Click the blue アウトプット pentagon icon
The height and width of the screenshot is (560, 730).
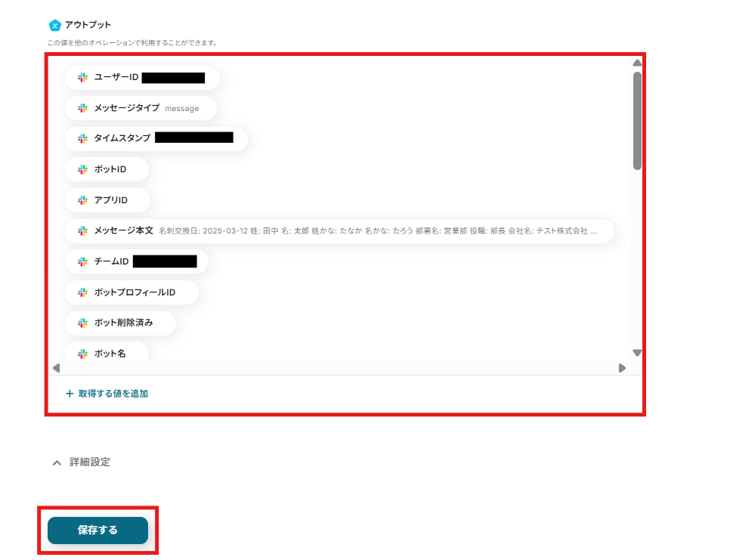[x=55, y=25]
